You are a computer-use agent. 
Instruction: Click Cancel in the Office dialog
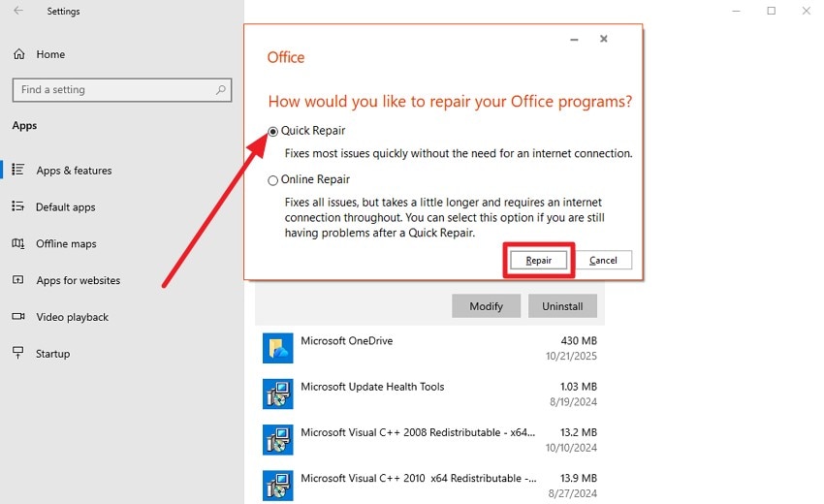(x=603, y=260)
